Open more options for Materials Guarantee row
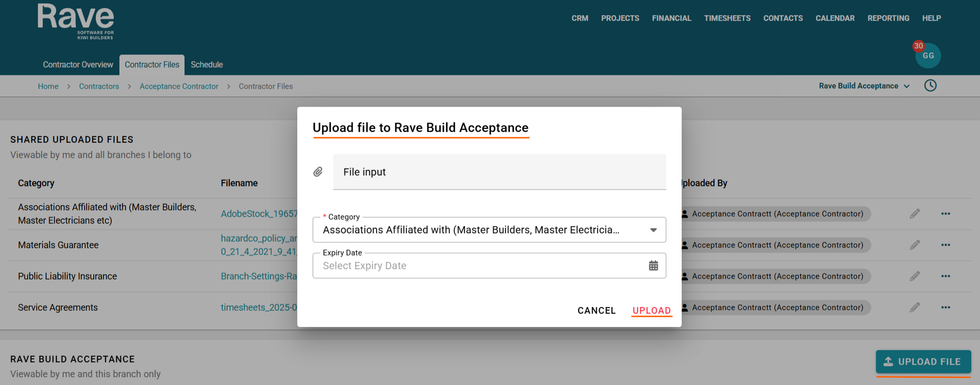Image resolution: width=980 pixels, height=385 pixels. tap(946, 245)
